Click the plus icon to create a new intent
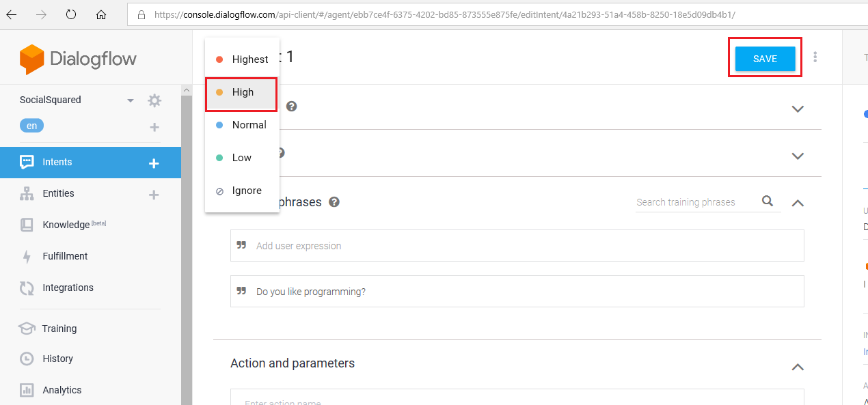This screenshot has width=868, height=405. pyautogui.click(x=154, y=163)
